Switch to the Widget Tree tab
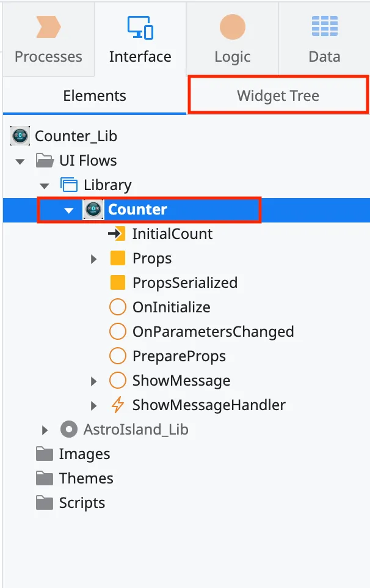370x588 pixels. [277, 95]
